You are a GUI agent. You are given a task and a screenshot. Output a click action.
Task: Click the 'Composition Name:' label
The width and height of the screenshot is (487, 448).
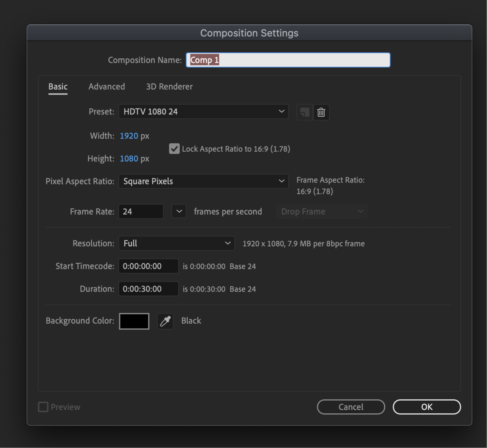tap(145, 60)
